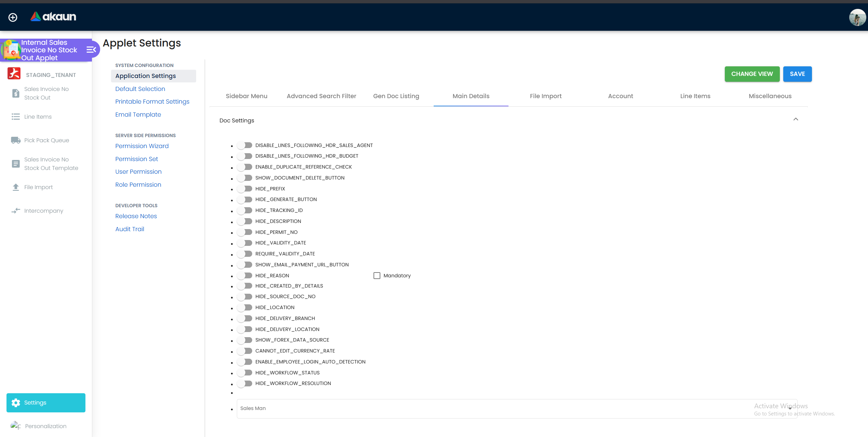
Task: Open the File Import upload icon
Action: click(16, 187)
